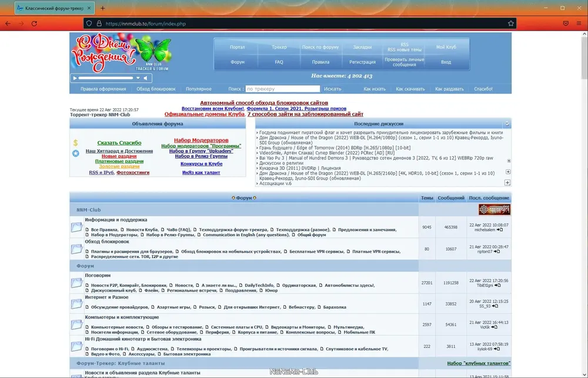Open the audio player dropdown arrow
The height and width of the screenshot is (378, 588).
pos(138,78)
